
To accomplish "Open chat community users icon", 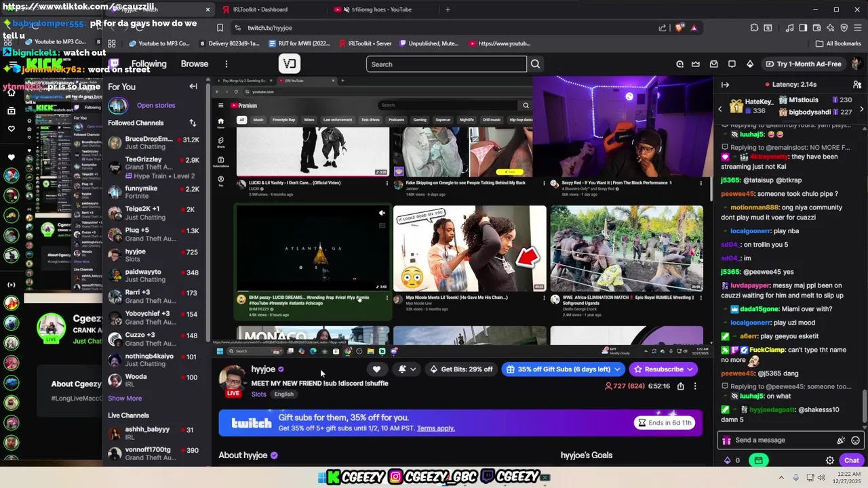I will click(857, 85).
